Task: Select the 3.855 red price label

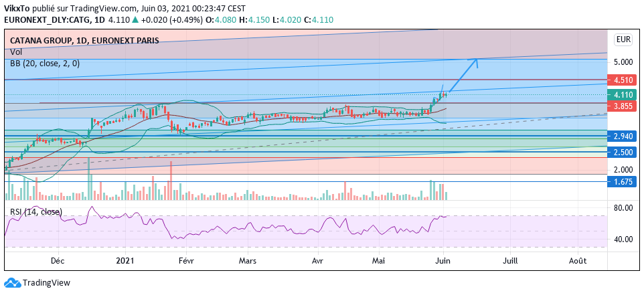Action: pyautogui.click(x=623, y=106)
